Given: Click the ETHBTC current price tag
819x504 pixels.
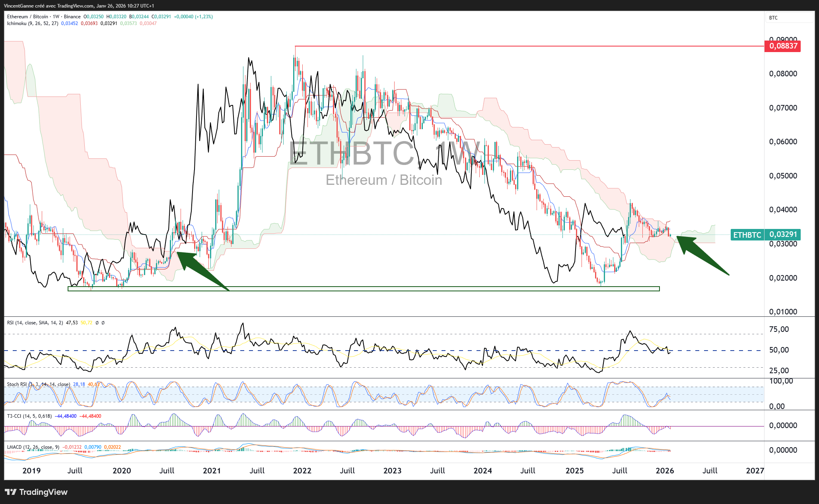Looking at the screenshot, I should [747, 235].
